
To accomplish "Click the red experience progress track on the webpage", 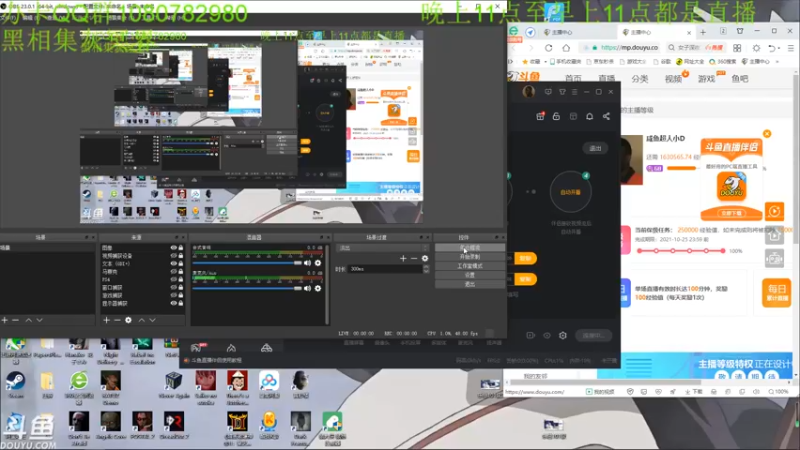I will 681,251.
